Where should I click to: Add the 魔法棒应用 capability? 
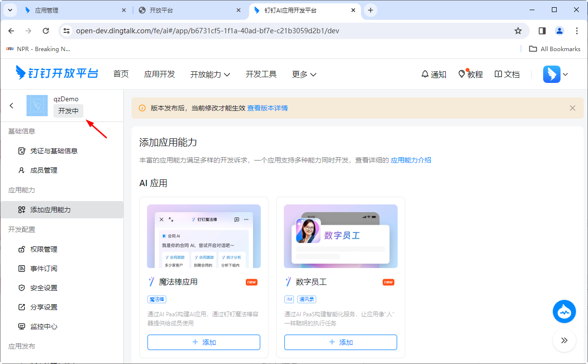coord(204,342)
